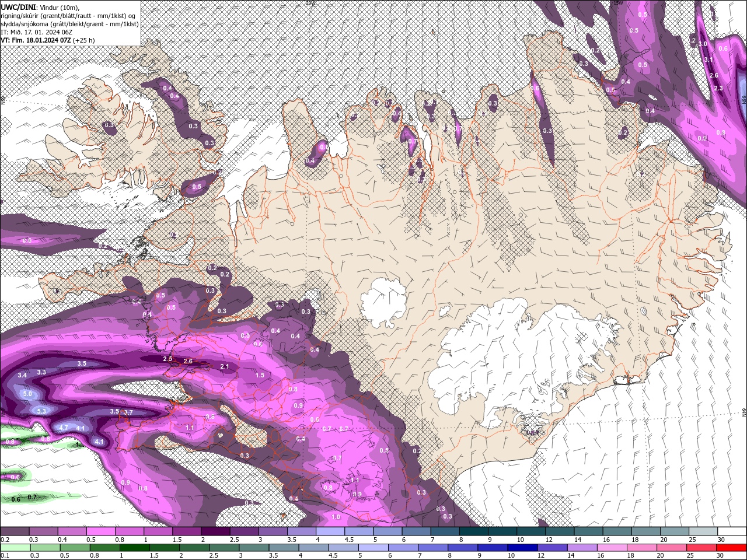Image resolution: width=747 pixels, height=560 pixels.
Task: Click the '2.3' value in the northeast corner
Action: (x=718, y=89)
